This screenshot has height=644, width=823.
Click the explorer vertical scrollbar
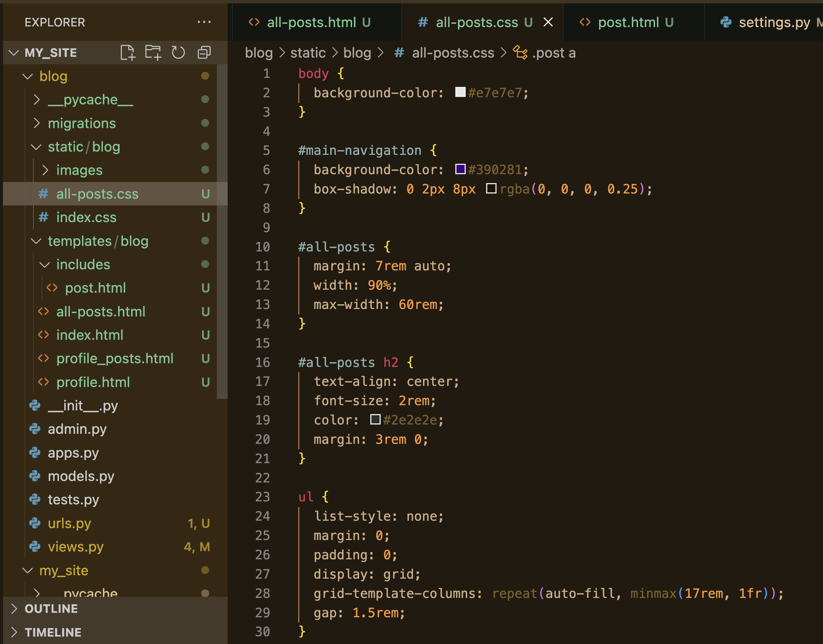coord(222,231)
